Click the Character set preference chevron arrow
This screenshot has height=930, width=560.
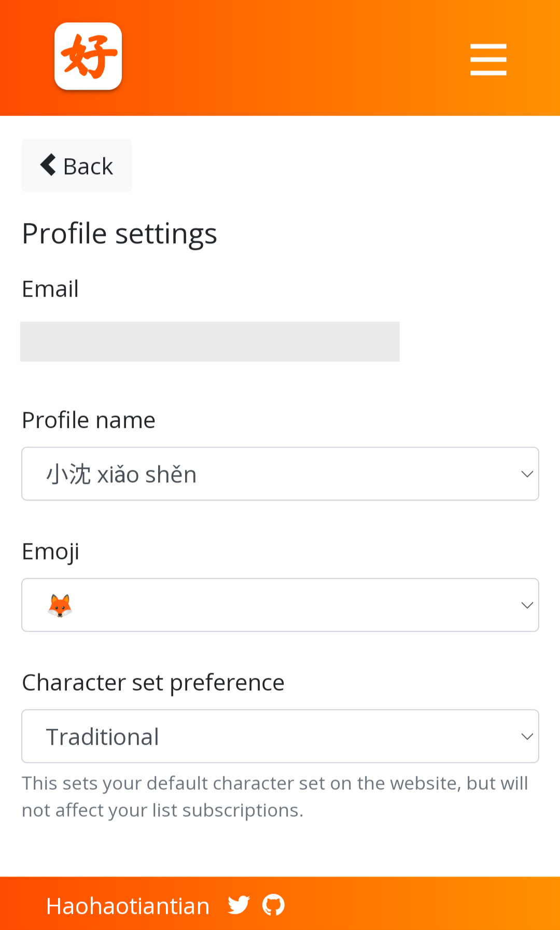point(527,737)
